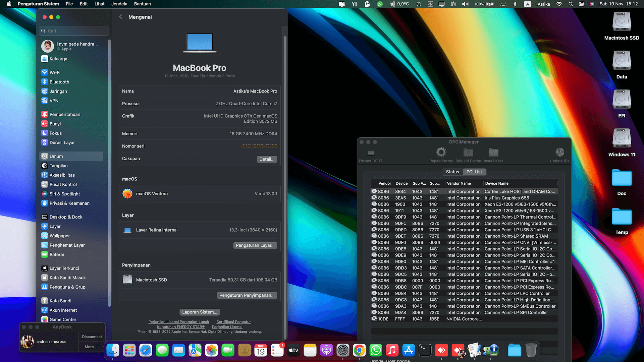The width and height of the screenshot is (644, 362).
Task: Open Google Chrome from the Dock
Action: tap(359, 351)
